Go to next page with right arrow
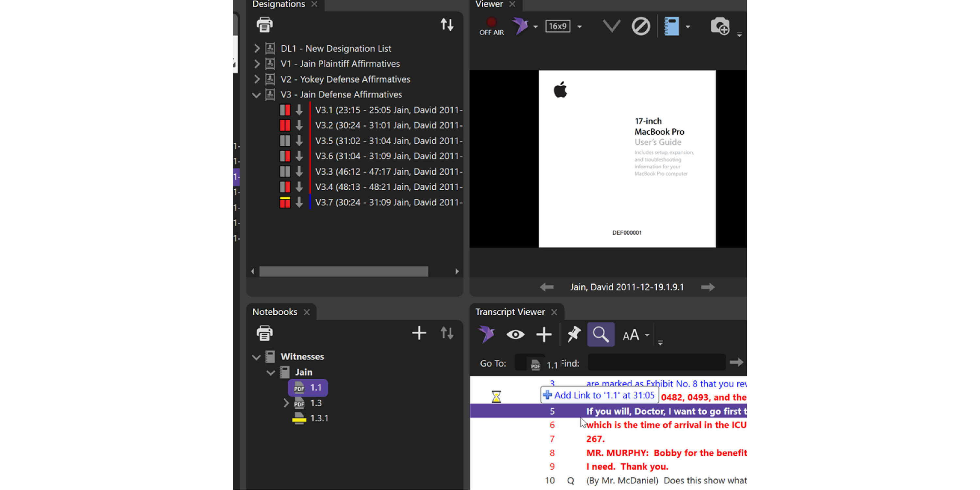 [708, 287]
